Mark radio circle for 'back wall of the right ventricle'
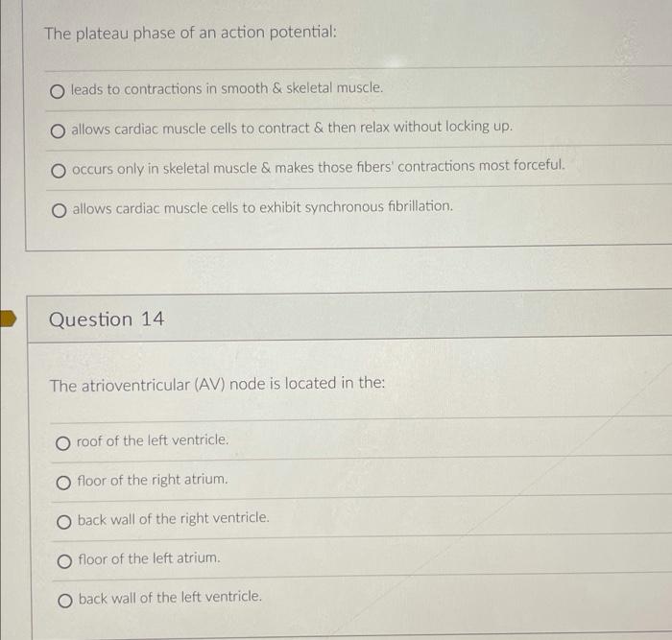This screenshot has width=672, height=640. pyautogui.click(x=64, y=522)
